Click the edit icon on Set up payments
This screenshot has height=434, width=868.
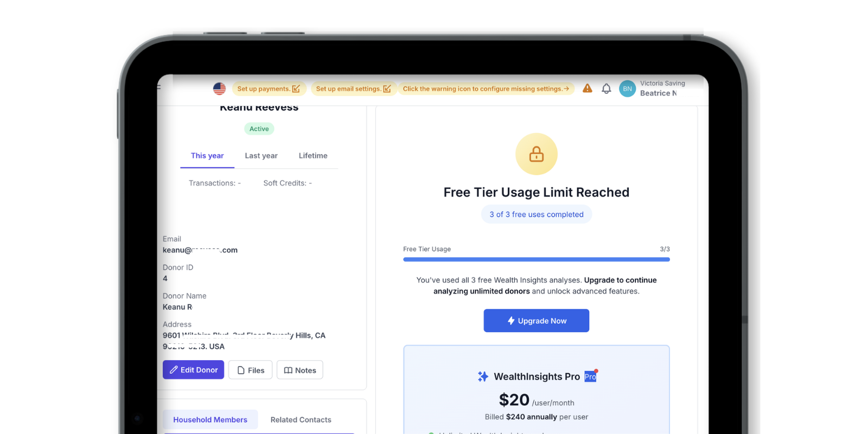pos(296,89)
